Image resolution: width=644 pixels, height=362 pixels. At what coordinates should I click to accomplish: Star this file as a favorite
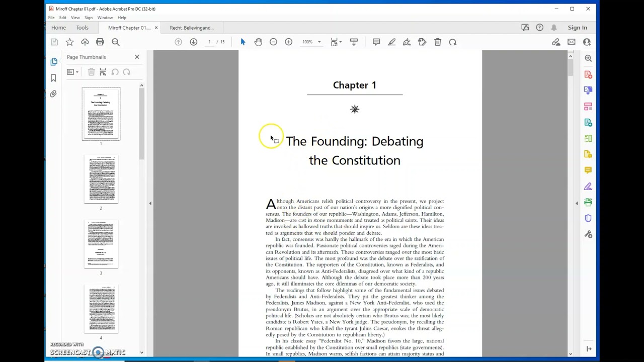(69, 42)
